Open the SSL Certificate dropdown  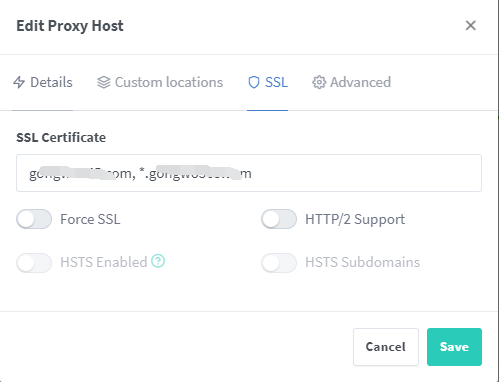249,173
